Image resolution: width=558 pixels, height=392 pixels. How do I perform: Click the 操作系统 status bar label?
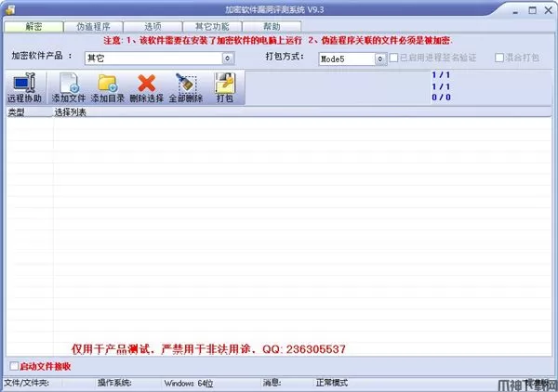[x=114, y=383]
